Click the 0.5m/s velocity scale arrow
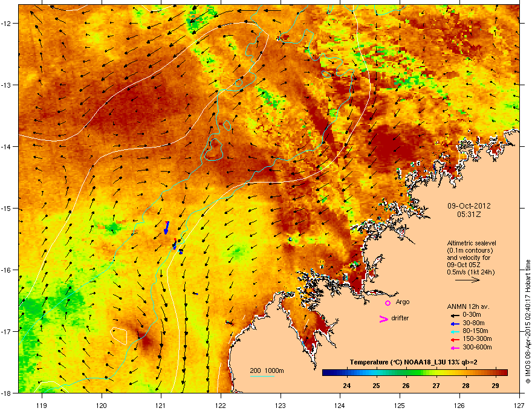 coord(467,280)
